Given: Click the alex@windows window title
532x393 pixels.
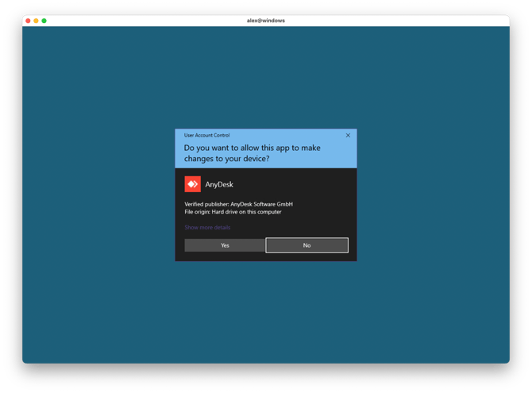Looking at the screenshot, I should point(266,21).
